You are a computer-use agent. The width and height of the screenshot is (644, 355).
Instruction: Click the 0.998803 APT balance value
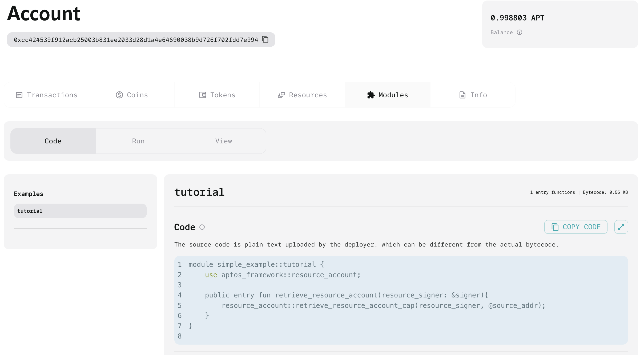[x=517, y=18]
